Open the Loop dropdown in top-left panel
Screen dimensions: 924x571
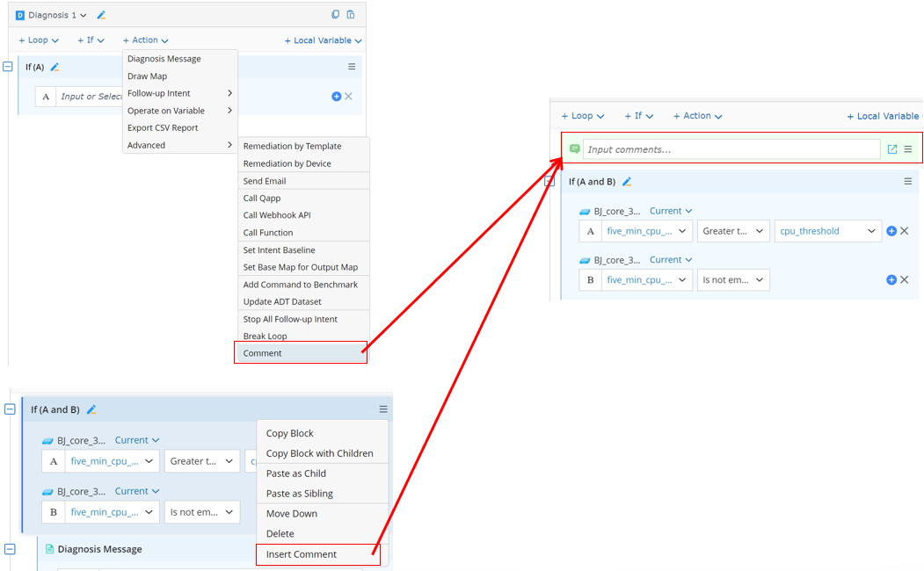click(x=39, y=40)
